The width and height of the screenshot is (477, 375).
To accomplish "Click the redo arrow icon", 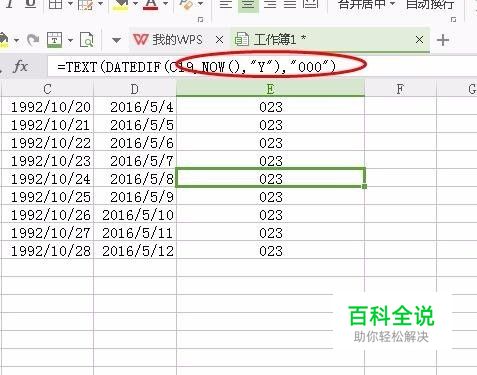I will (x=33, y=40).
